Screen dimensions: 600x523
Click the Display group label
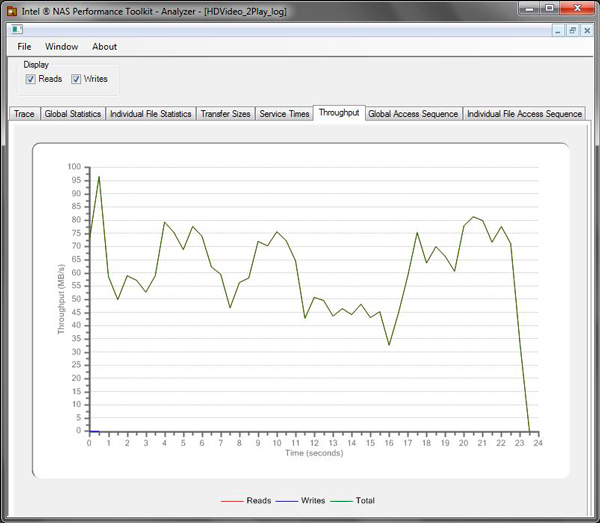[x=36, y=65]
